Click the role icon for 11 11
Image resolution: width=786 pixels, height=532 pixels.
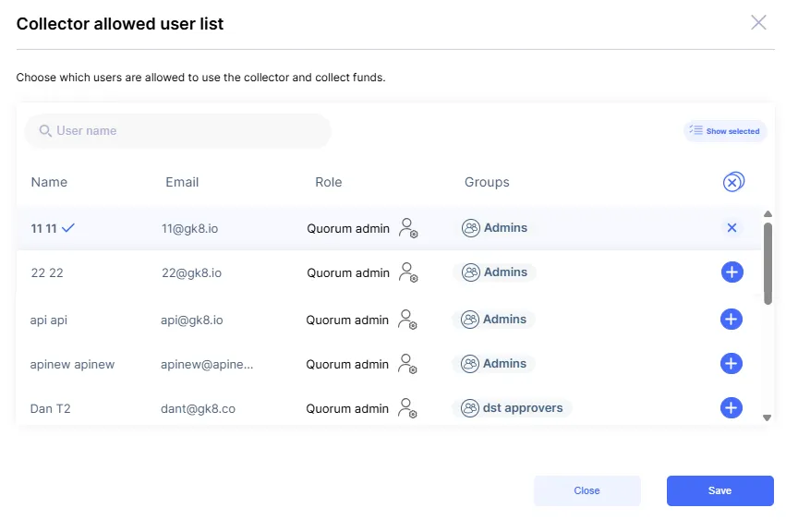tap(408, 228)
